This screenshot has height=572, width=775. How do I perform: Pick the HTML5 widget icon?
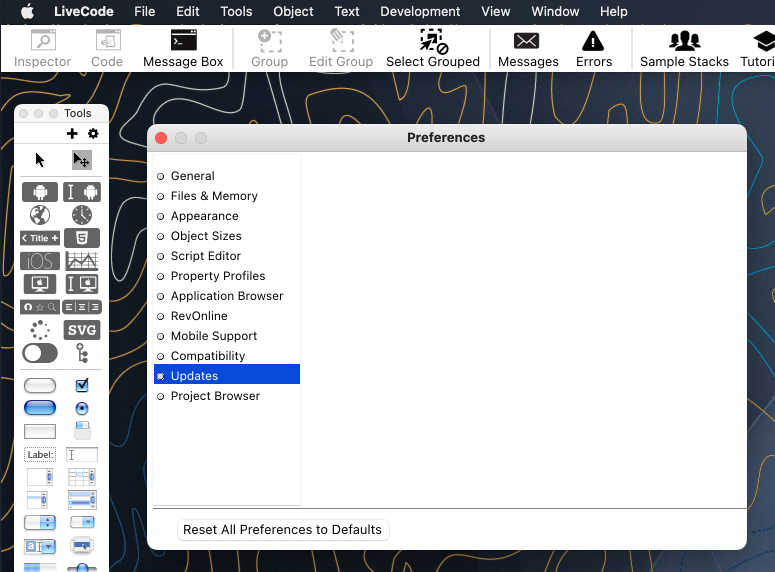(82, 238)
